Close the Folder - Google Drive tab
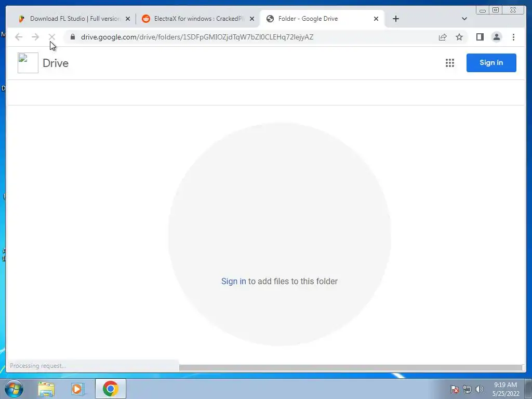Screen dimensions: 532x399 [376, 19]
